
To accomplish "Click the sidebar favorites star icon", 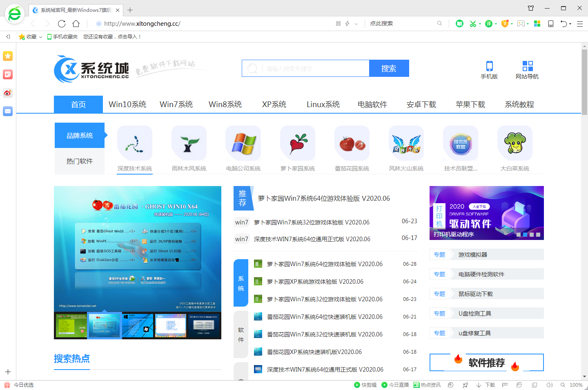I will 8,56.
